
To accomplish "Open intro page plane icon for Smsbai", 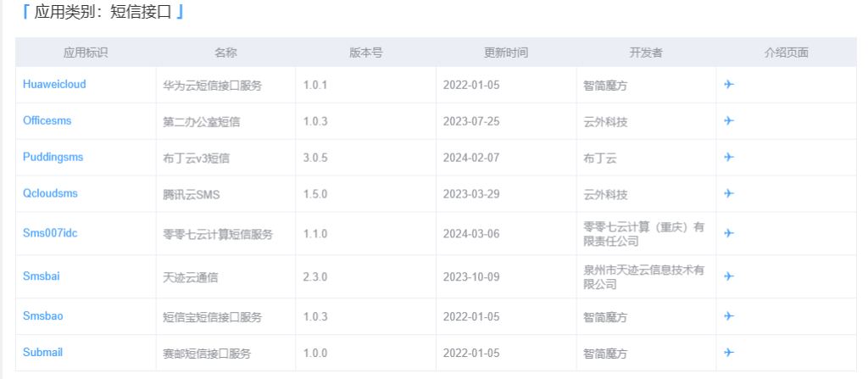I will coord(729,276).
